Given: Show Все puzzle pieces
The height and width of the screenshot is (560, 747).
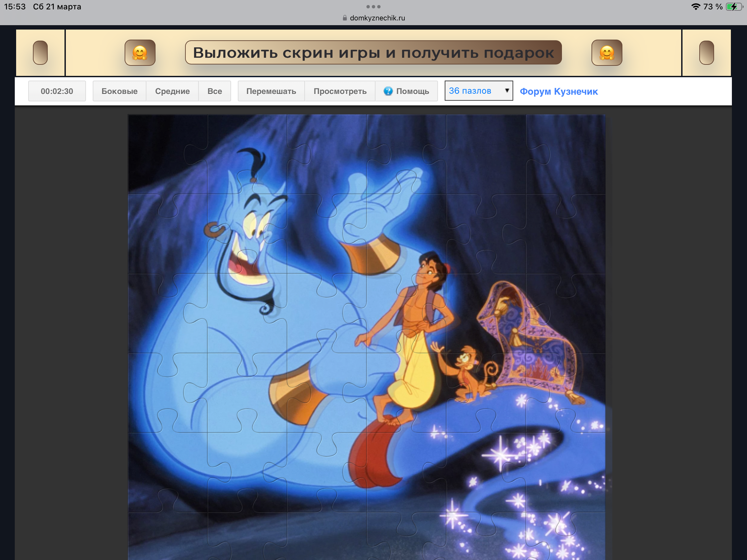Looking at the screenshot, I should click(214, 91).
